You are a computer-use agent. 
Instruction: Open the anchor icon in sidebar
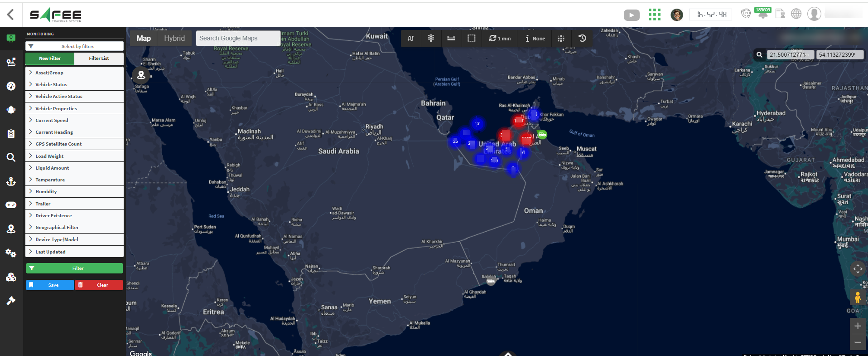(x=11, y=181)
